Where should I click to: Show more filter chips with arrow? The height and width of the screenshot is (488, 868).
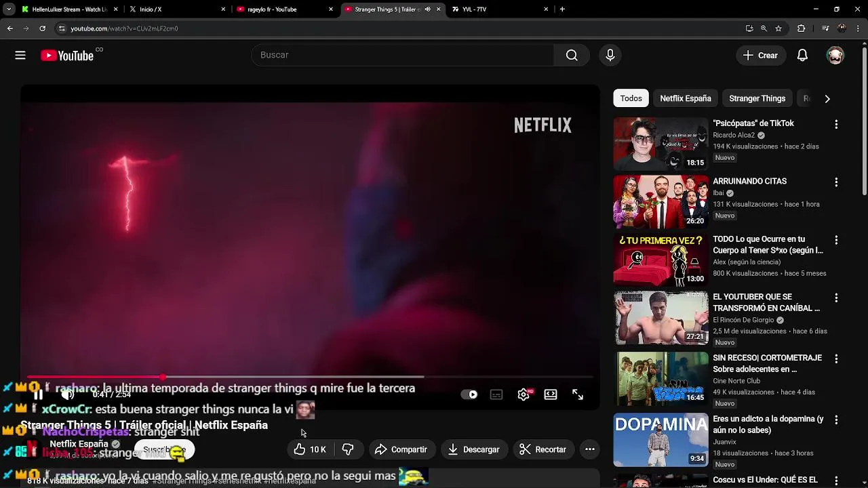coord(827,98)
